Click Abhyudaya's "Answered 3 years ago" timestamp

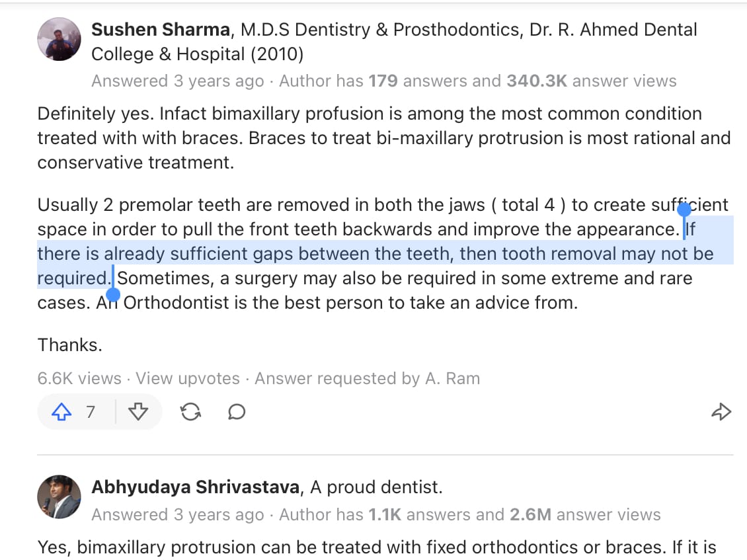[x=177, y=515]
